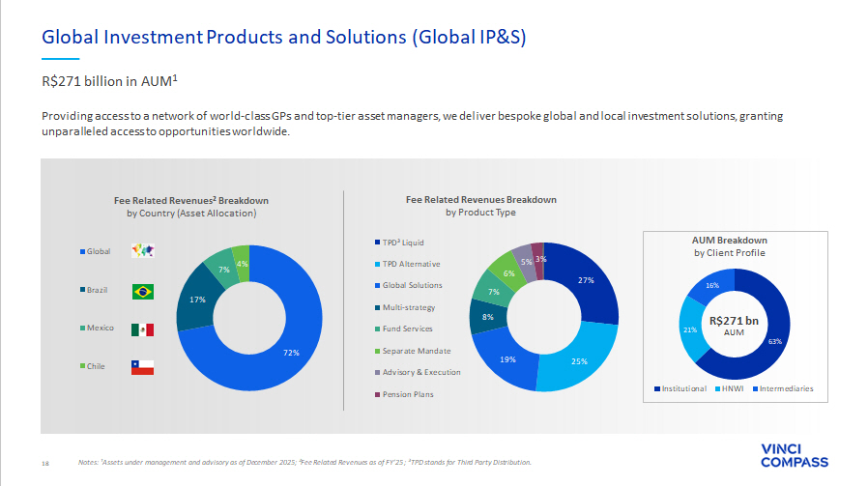The width and height of the screenshot is (868, 486).
Task: Click the R$271 bn AUM center label
Action: click(x=733, y=324)
